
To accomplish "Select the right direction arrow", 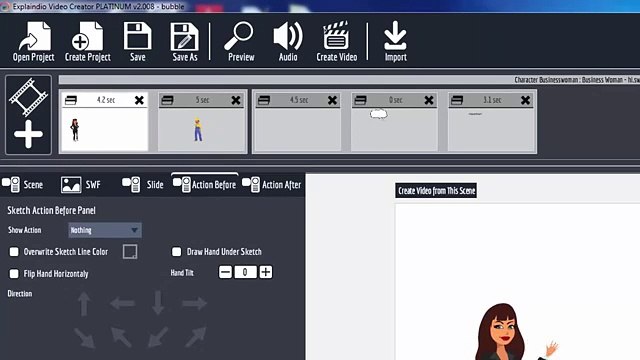I will 194,303.
